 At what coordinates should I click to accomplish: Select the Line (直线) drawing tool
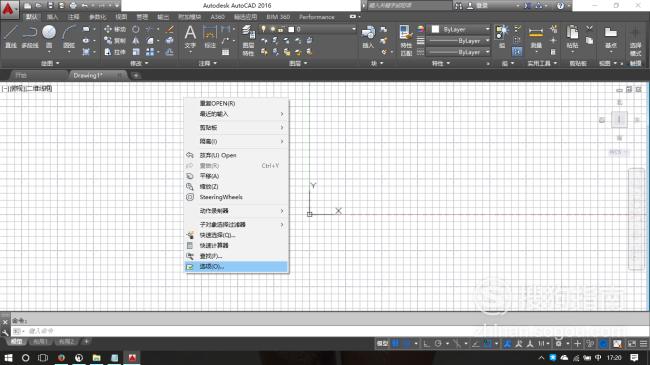coord(11,36)
